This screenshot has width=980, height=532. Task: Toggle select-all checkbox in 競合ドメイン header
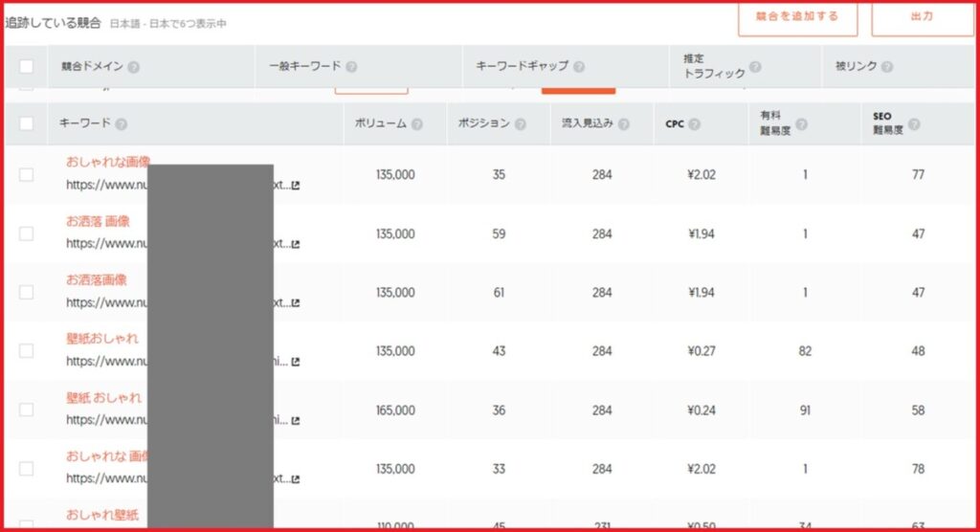click(26, 66)
